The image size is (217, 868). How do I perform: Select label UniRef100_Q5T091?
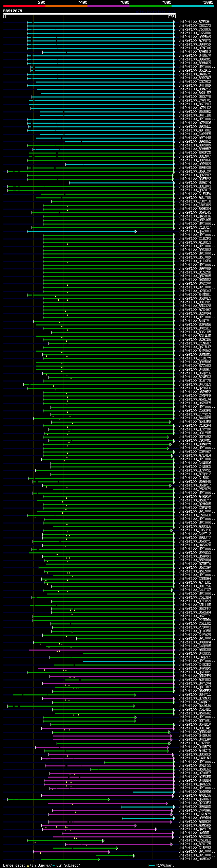tap(195, 721)
